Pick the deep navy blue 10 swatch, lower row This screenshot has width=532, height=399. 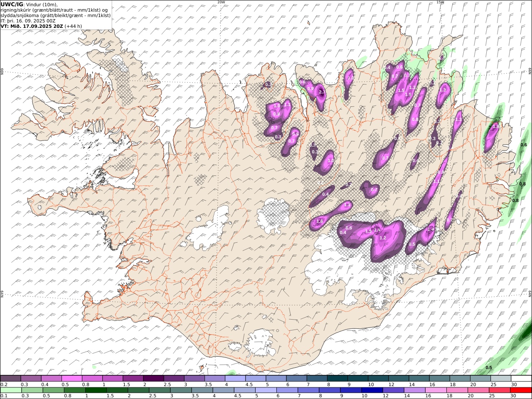tap(372, 390)
